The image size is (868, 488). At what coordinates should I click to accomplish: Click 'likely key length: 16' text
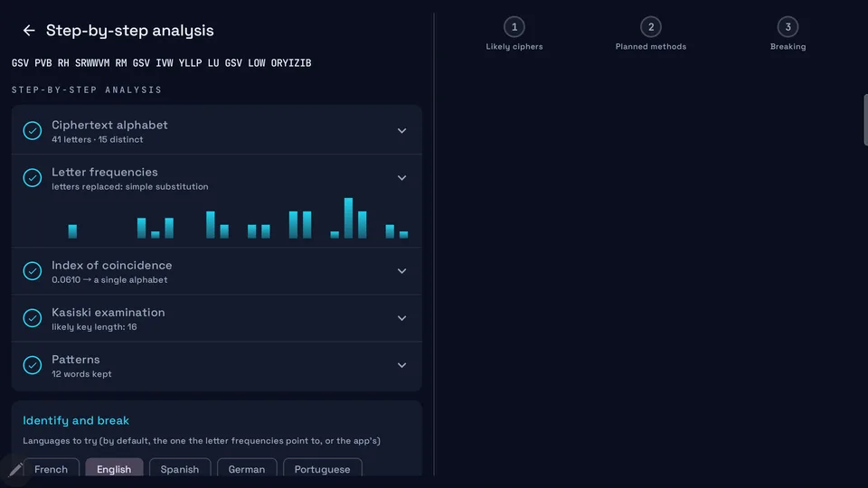(94, 327)
